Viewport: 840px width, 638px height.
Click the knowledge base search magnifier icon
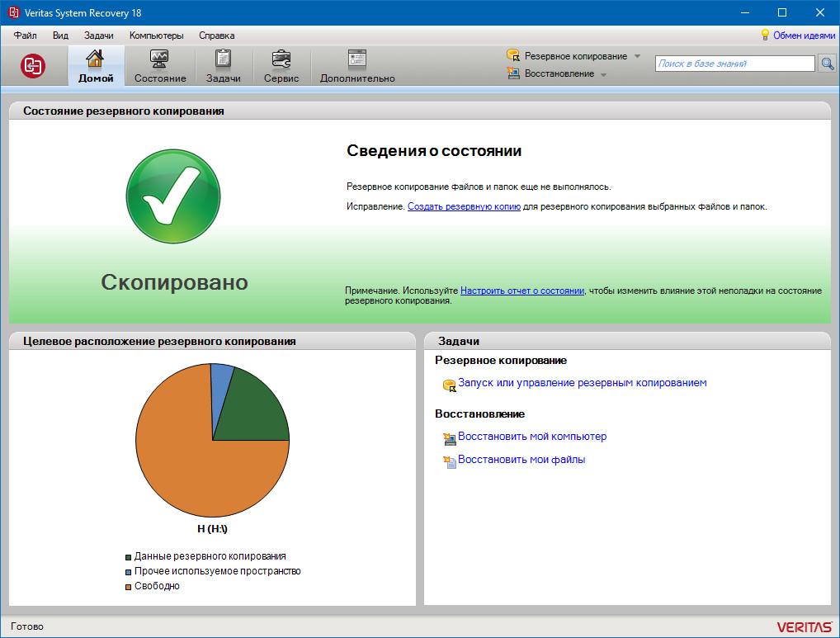(x=827, y=64)
